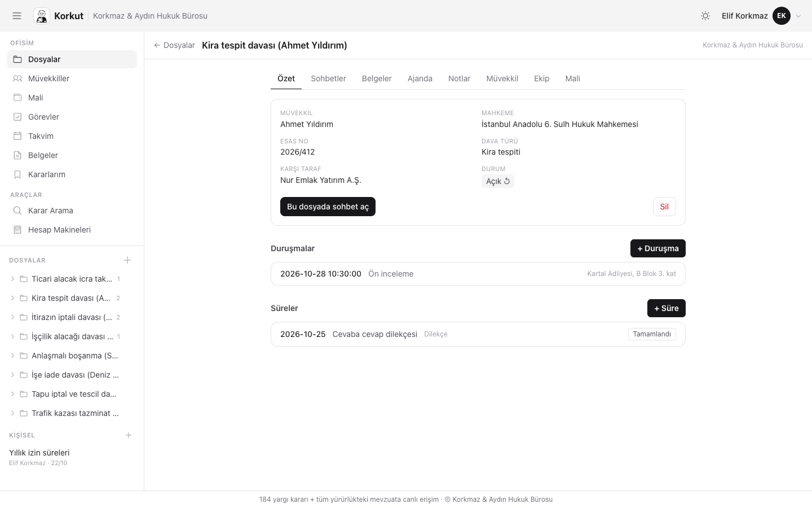Open Dosyalar in the sidebar
812x508 pixels.
point(72,59)
